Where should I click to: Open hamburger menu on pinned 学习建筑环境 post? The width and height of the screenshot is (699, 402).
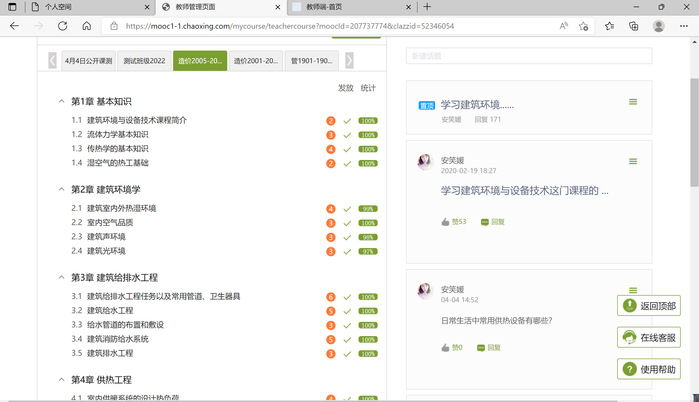pos(632,102)
